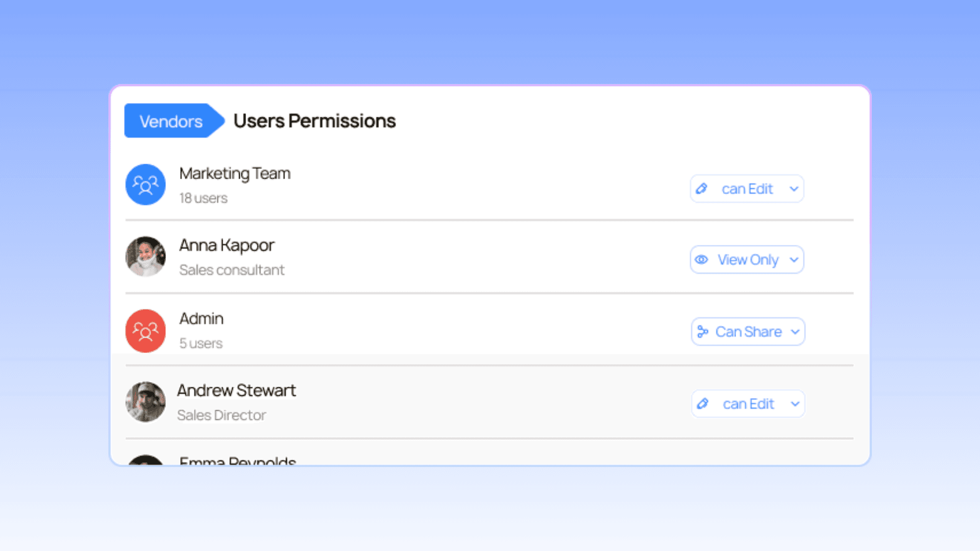Expand the chevron beside View Only
980x551 pixels.
coord(794,260)
